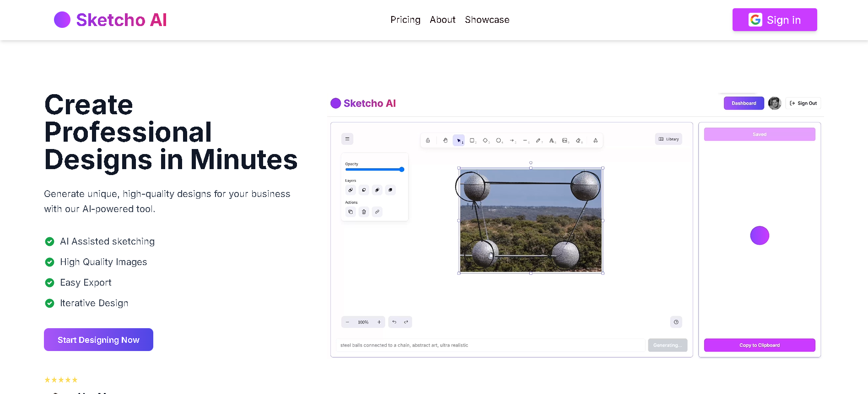
Task: Click the Dashboard button in preview
Action: (x=744, y=103)
